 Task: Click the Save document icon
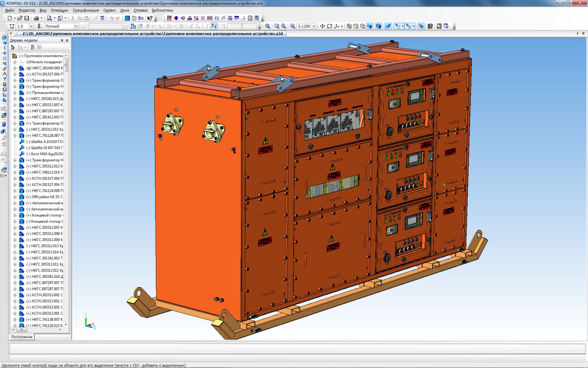click(x=26, y=18)
